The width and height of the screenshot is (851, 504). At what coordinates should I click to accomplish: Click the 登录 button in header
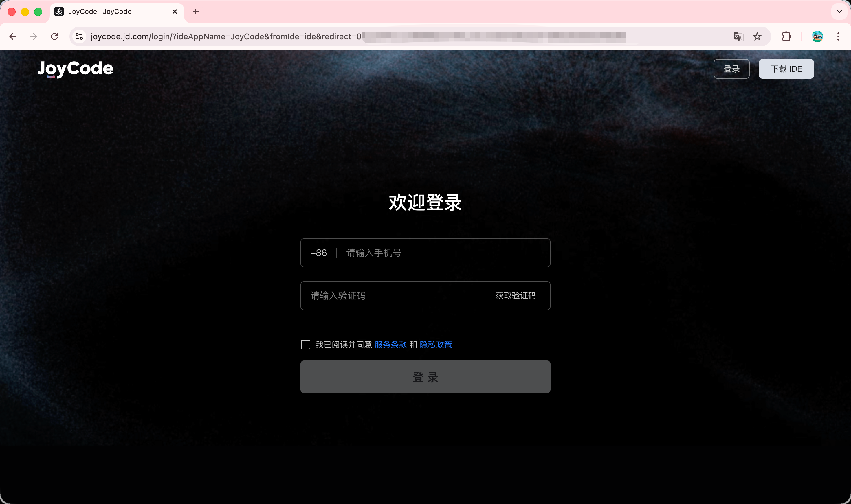[x=731, y=69]
